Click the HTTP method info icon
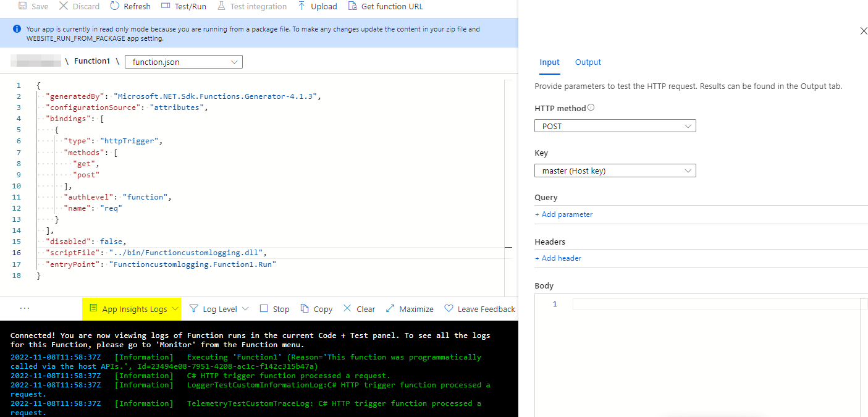This screenshot has height=417, width=868. [x=591, y=107]
